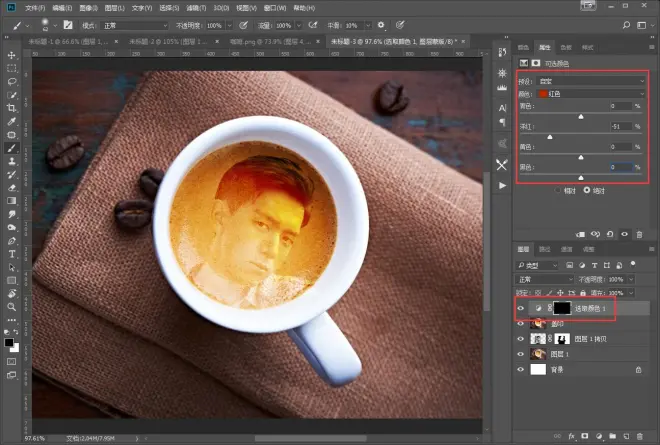The width and height of the screenshot is (660, 445).
Task: Open layer blend mode 正常 dropdown
Action: coord(545,280)
